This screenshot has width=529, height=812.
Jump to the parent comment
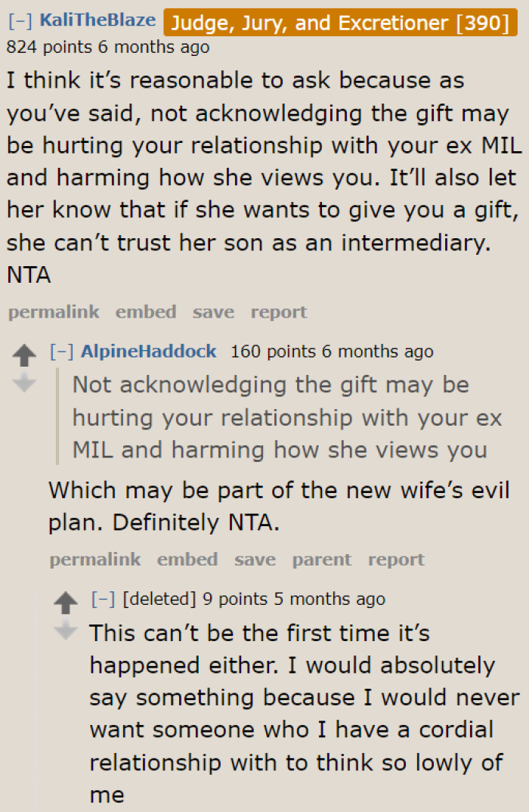tap(321, 559)
